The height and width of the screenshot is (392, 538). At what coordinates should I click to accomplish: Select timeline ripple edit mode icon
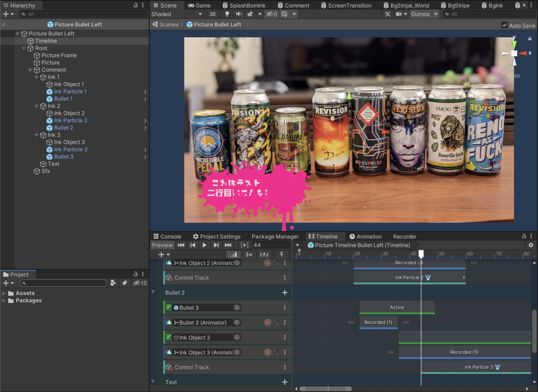coord(249,254)
